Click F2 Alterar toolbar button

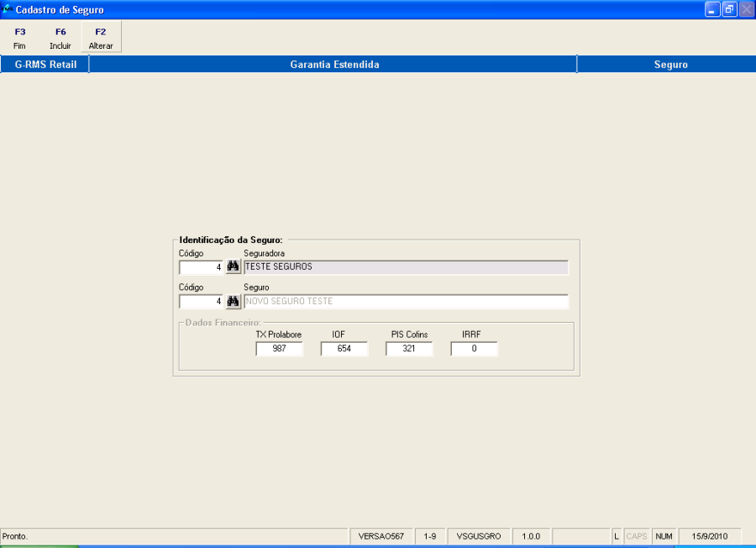[101, 38]
